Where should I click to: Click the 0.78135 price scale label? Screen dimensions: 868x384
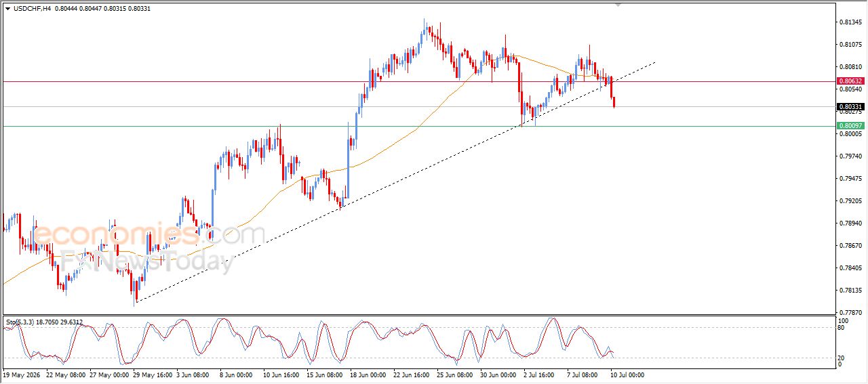coord(850,291)
